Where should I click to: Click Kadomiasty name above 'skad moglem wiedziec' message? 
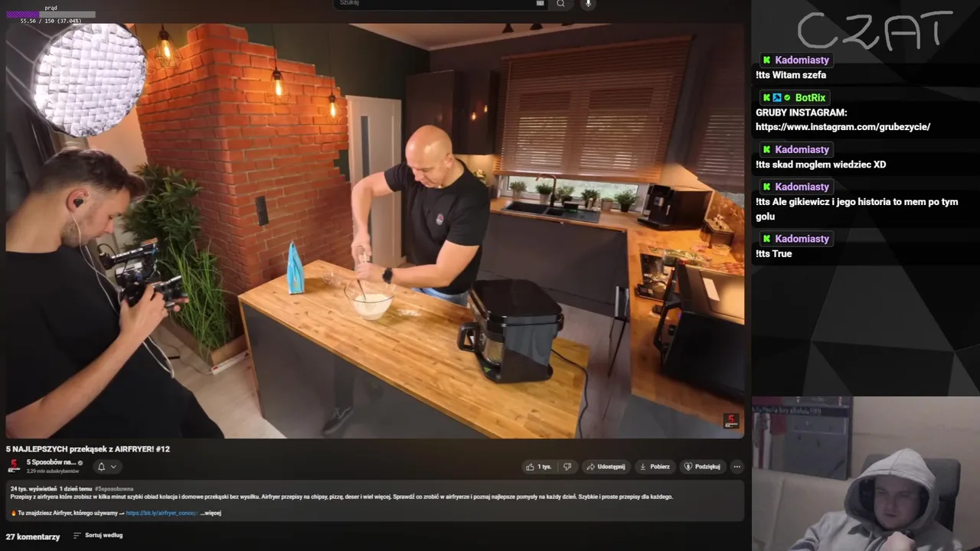[x=802, y=149]
